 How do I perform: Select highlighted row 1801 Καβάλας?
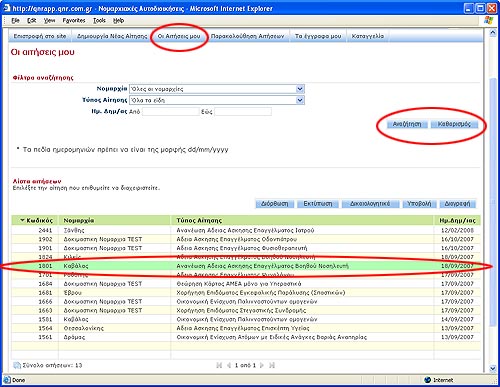point(246,266)
